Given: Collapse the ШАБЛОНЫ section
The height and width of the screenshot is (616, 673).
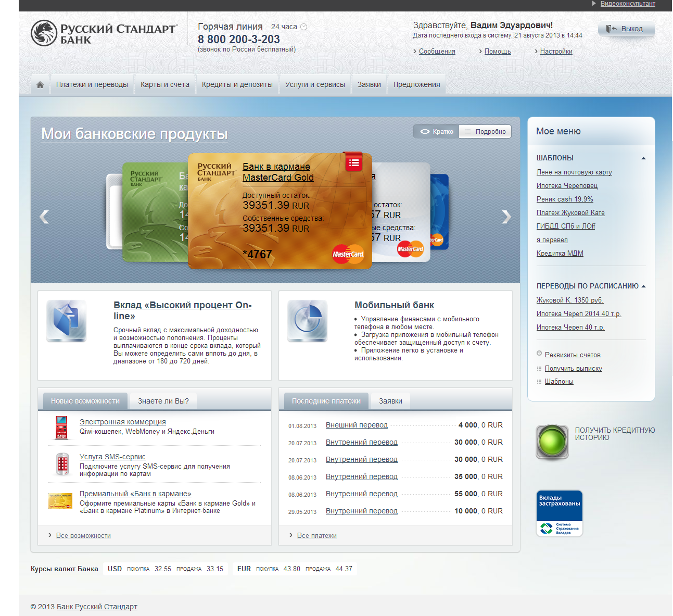Looking at the screenshot, I should [x=643, y=158].
